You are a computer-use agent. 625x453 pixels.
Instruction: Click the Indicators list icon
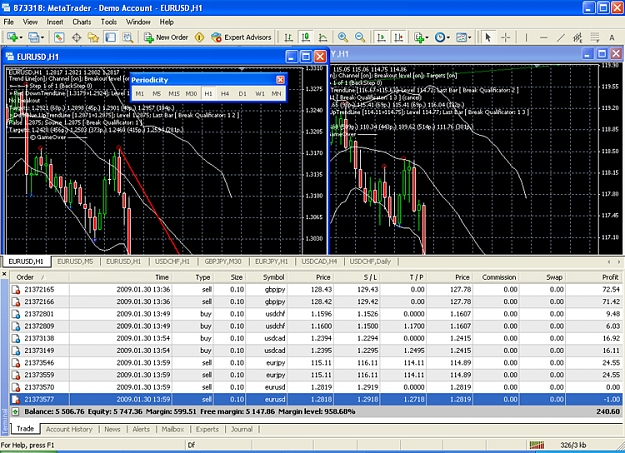tap(419, 37)
